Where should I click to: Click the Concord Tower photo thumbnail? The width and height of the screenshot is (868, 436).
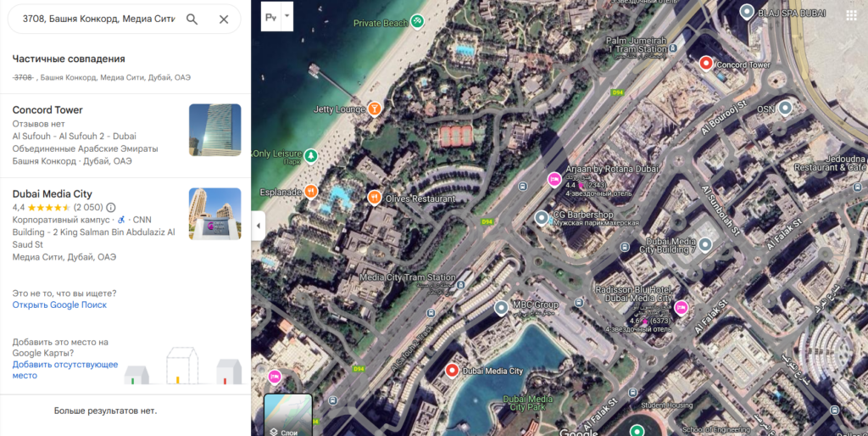click(214, 130)
